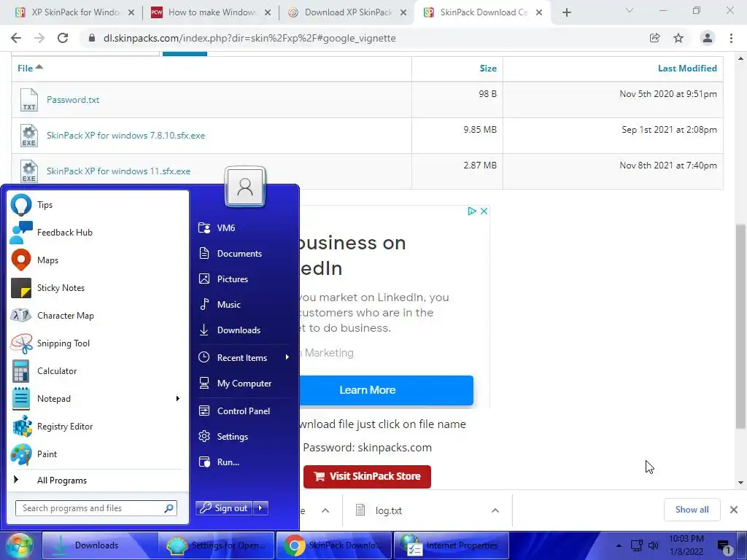
Task: Open My Computer
Action: (243, 384)
